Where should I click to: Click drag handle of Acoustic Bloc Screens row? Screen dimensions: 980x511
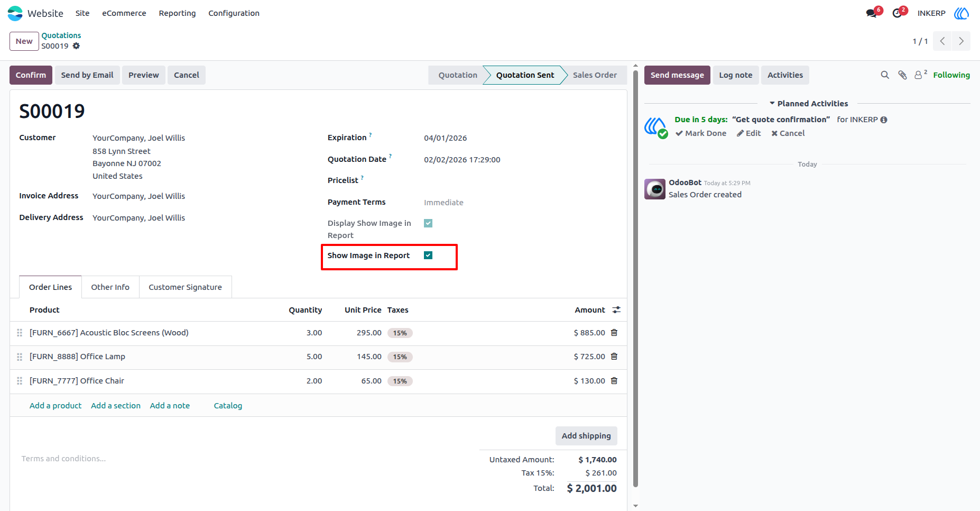[20, 333]
